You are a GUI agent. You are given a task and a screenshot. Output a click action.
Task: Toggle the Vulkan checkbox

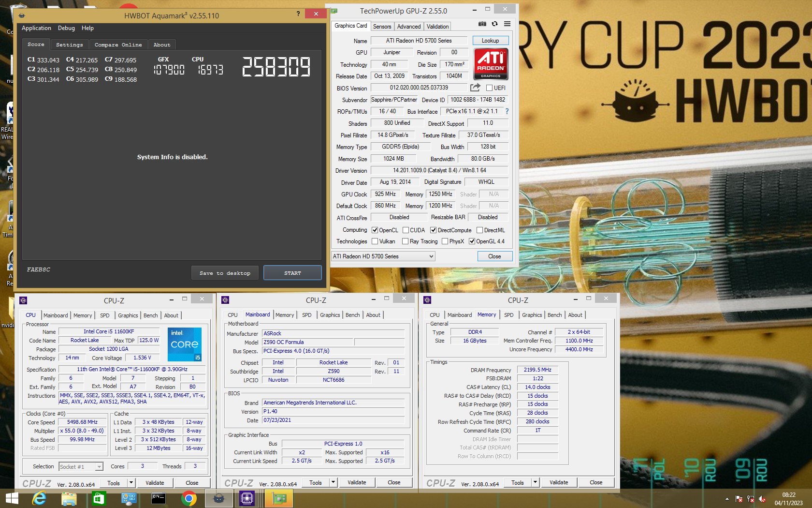point(375,241)
